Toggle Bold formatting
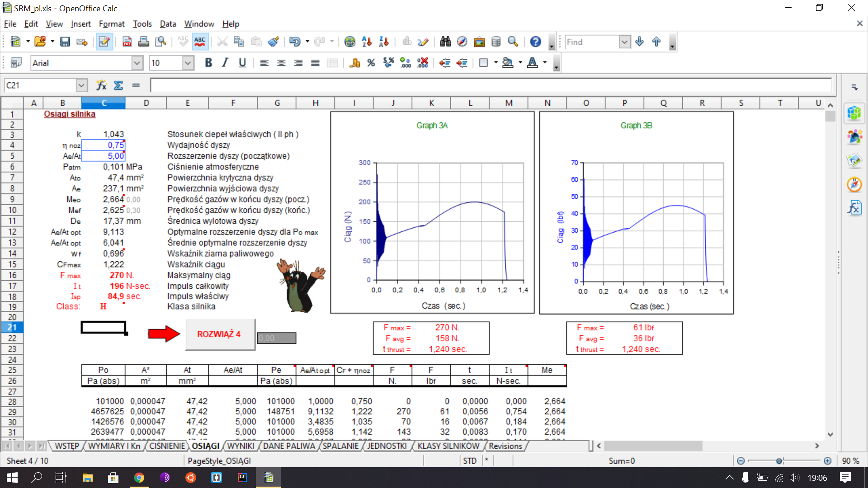The height and width of the screenshot is (488, 868). [208, 63]
